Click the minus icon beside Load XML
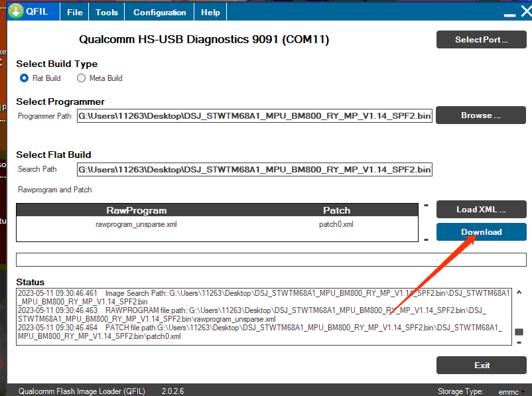 [426, 206]
